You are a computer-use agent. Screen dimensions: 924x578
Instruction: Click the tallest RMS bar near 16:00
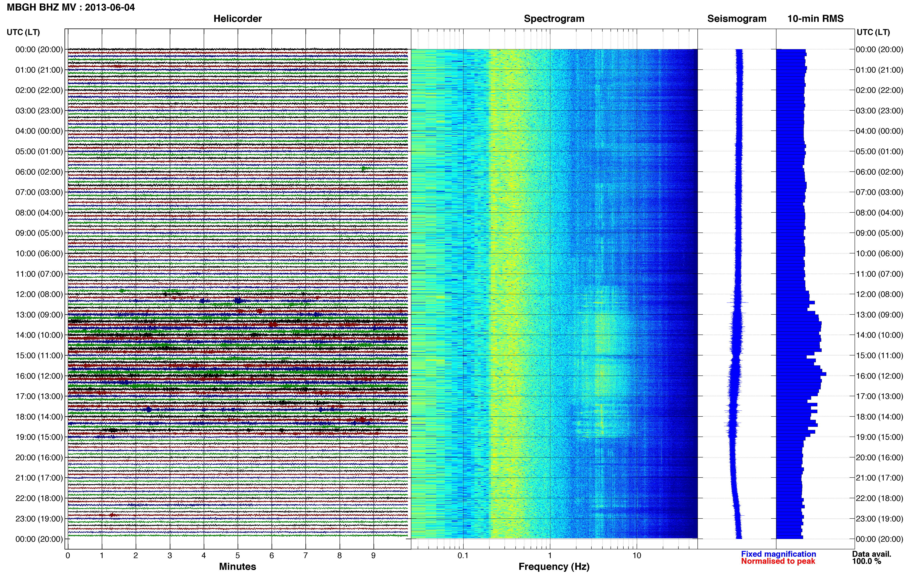(801, 374)
